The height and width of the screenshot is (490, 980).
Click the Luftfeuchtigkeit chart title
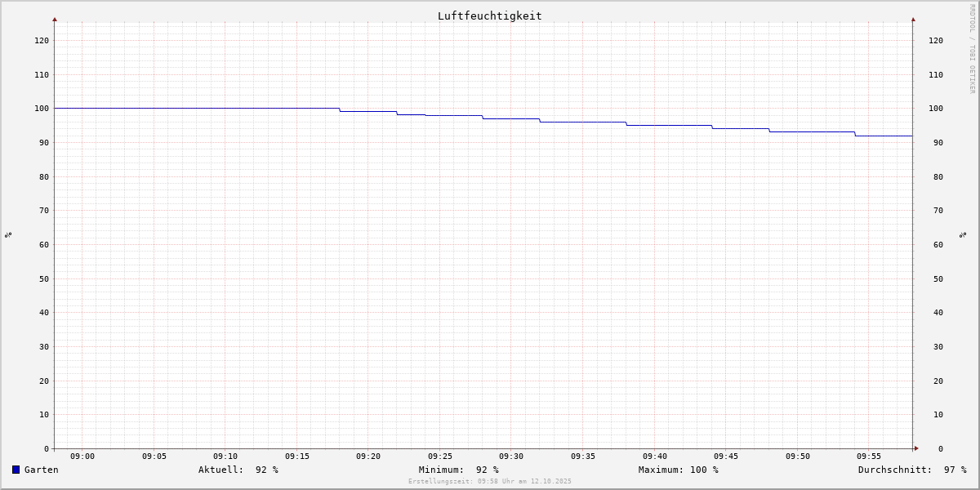click(490, 16)
